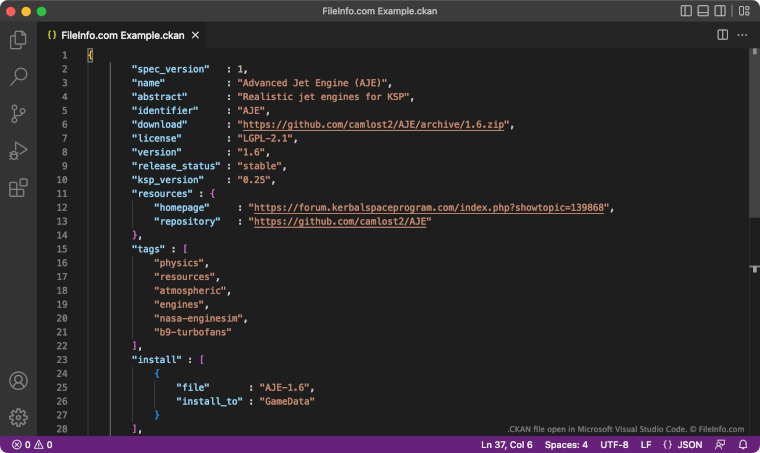Select the FileInfo.com Example.ckan tab
Screen dimensions: 760x453
(117, 35)
